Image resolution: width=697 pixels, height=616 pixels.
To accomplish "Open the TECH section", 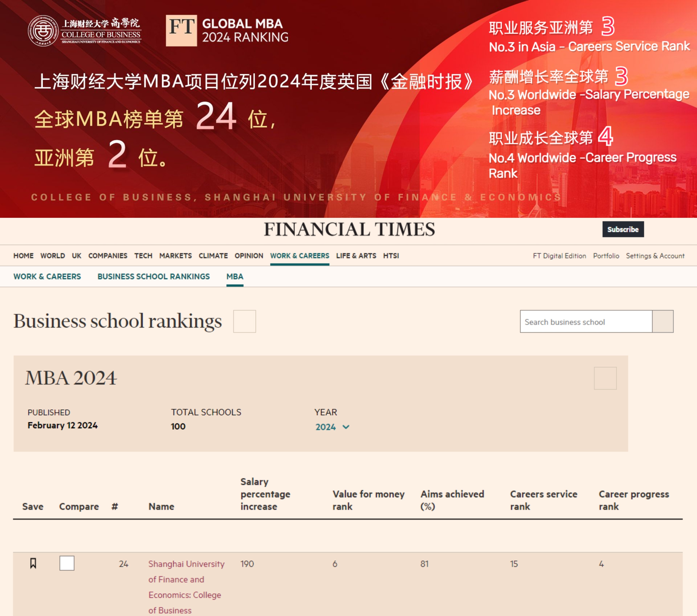I will click(x=143, y=256).
